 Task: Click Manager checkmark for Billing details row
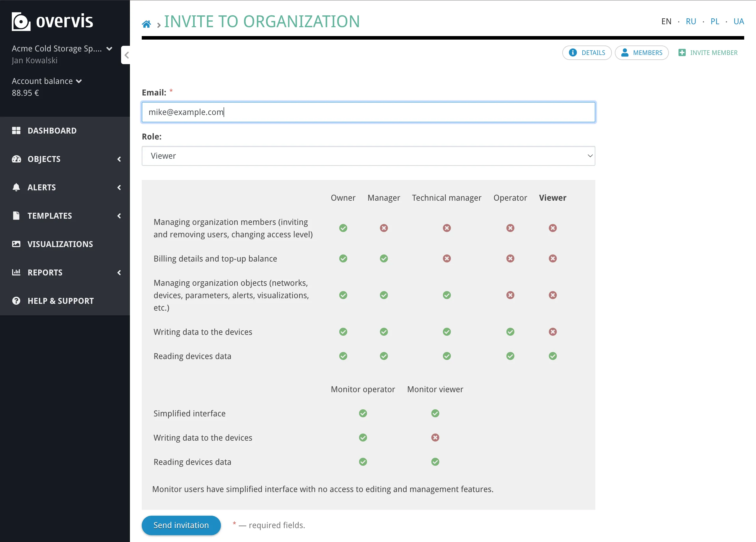pos(384,259)
